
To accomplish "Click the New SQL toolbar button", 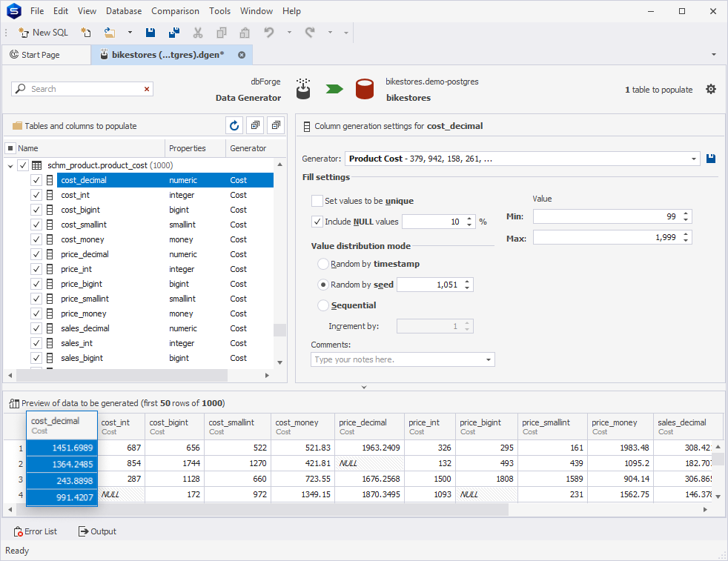I will click(43, 33).
